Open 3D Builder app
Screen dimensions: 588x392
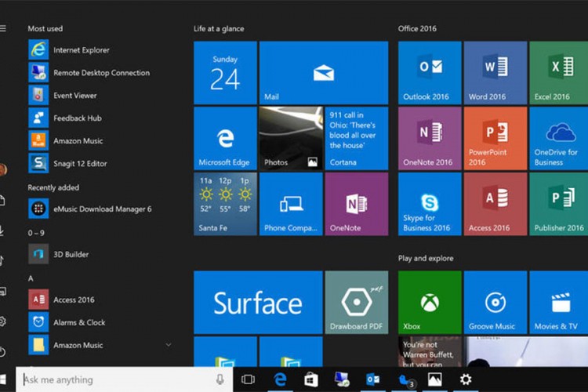click(x=101, y=254)
